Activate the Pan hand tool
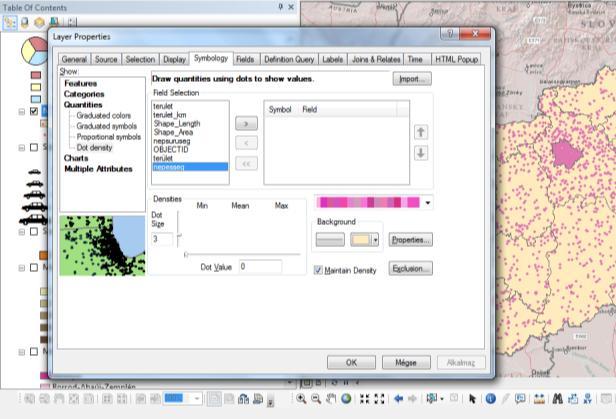Screen dimensions: 616x419 click(331, 399)
